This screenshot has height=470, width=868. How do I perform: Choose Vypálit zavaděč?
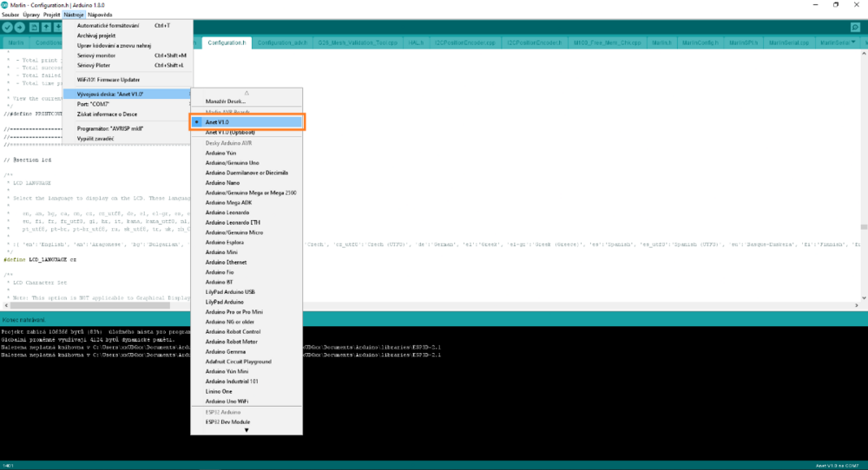(128, 138)
